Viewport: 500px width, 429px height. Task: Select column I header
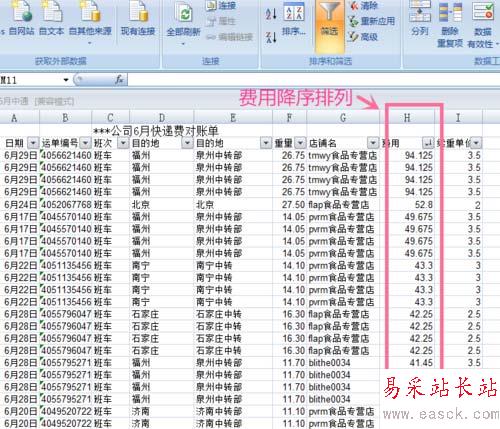458,118
